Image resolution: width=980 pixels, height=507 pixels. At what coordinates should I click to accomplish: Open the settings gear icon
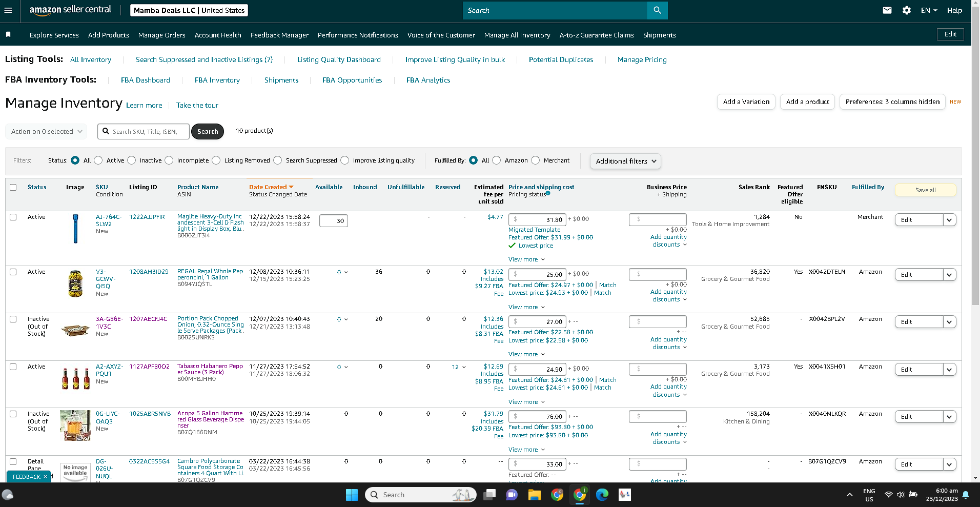point(907,10)
